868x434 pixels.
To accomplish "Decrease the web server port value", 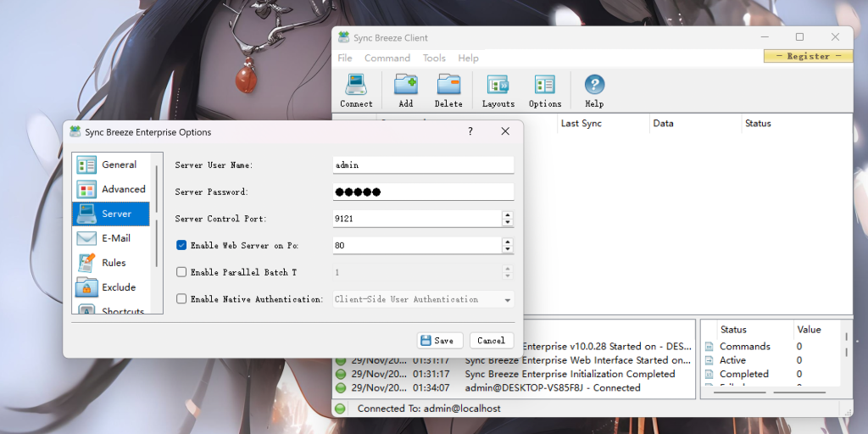I will 508,249.
